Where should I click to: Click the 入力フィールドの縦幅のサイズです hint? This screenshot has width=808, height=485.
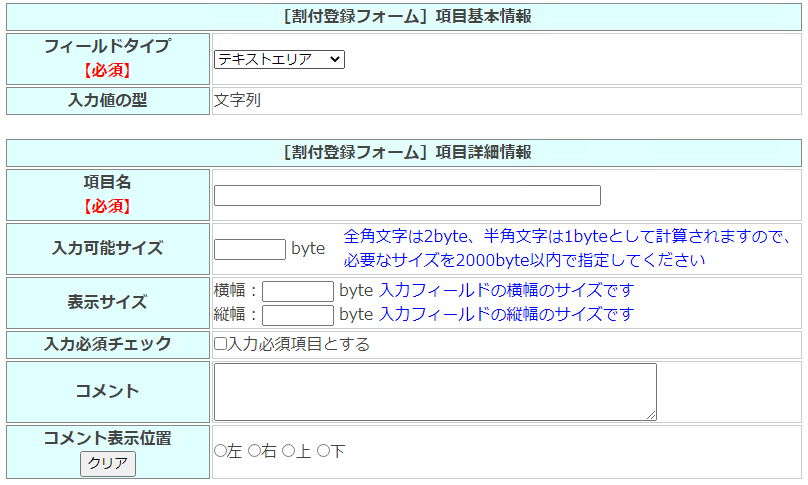point(506,315)
